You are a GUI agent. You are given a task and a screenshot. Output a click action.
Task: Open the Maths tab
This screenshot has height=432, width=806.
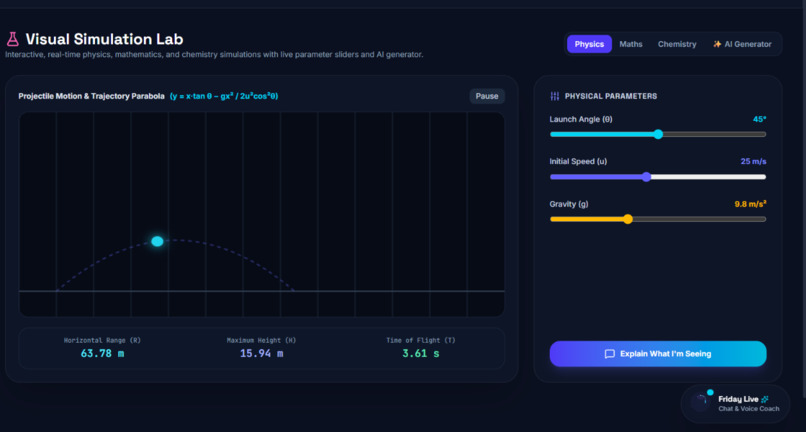(631, 44)
